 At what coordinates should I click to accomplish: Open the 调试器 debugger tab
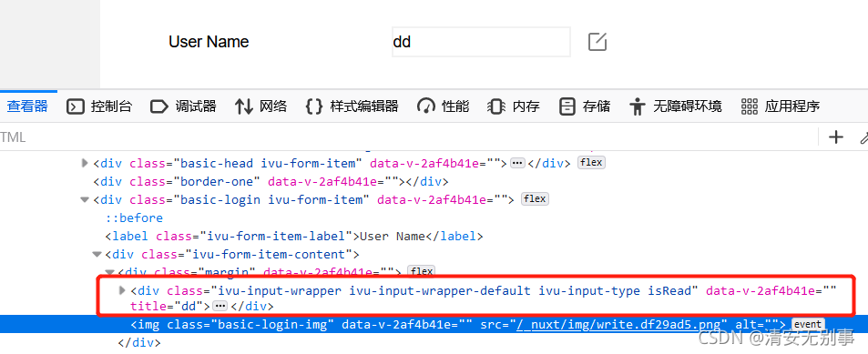tap(183, 106)
